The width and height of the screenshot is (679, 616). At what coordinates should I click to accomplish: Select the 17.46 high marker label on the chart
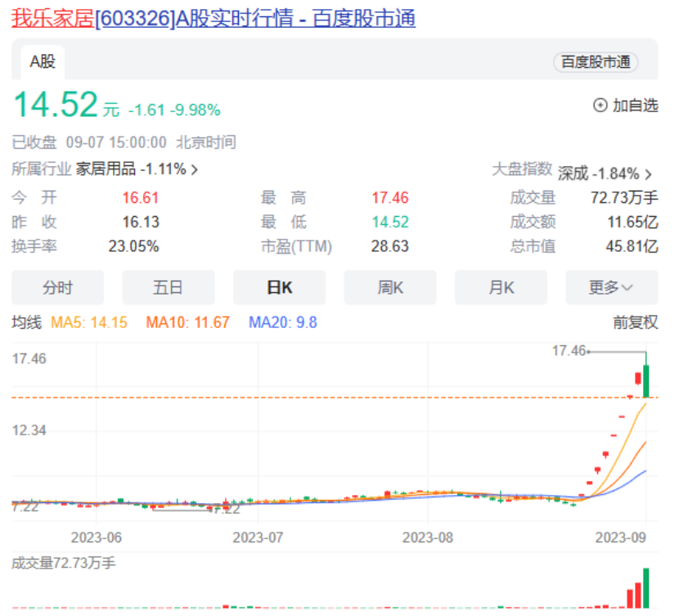[569, 351]
